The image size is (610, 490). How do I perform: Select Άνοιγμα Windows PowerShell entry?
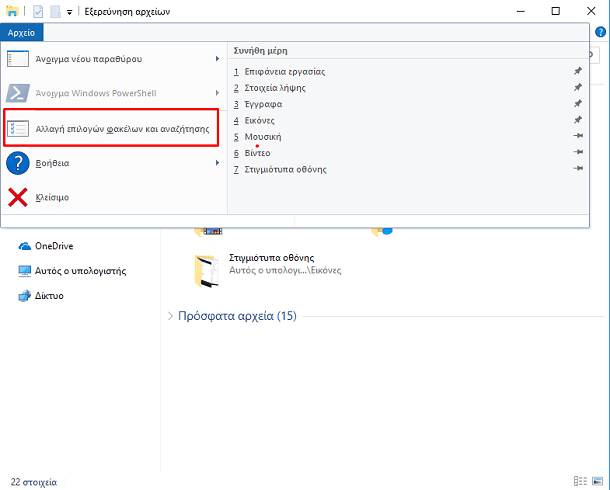point(114,93)
